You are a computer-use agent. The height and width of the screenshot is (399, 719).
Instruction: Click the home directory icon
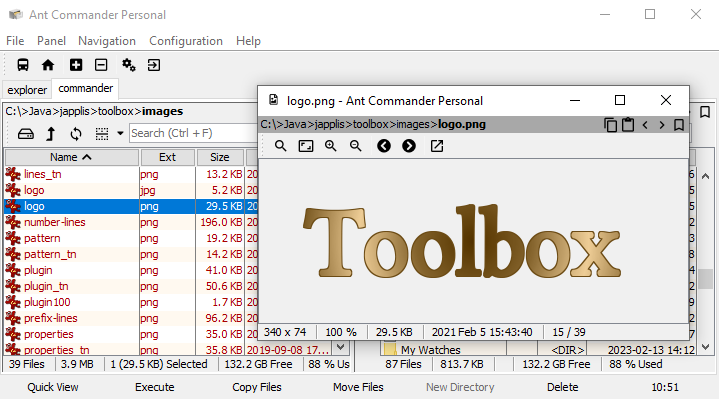[x=48, y=65]
